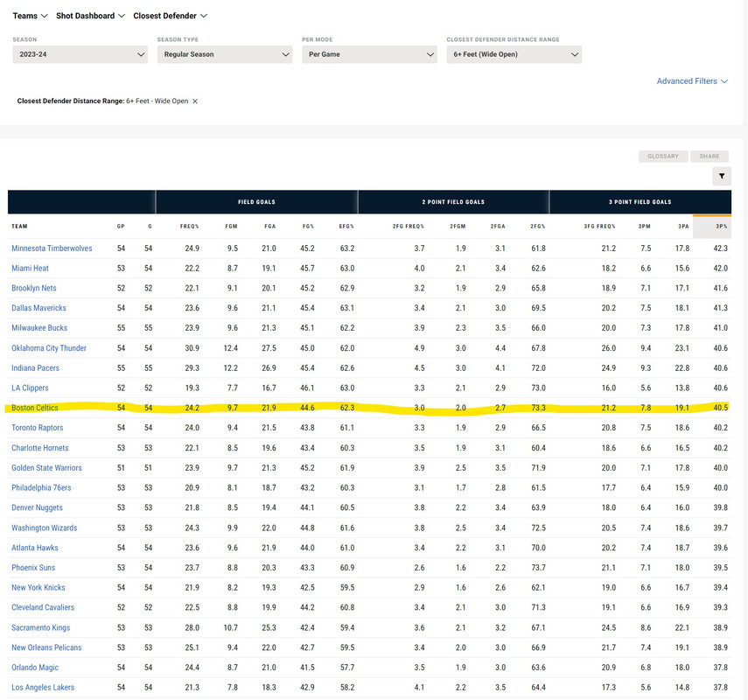Open Minnesota Timberwolves team link
The height and width of the screenshot is (700, 748).
(x=52, y=248)
